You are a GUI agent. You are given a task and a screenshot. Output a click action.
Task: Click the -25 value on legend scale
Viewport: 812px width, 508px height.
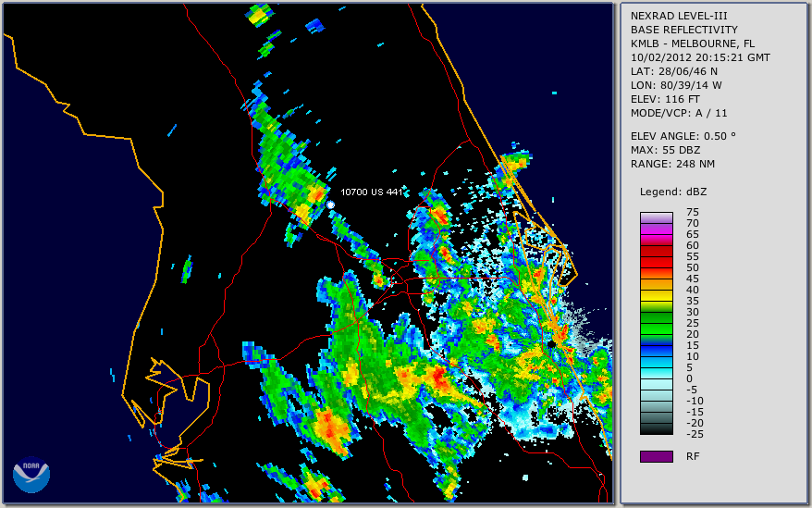[x=695, y=434]
